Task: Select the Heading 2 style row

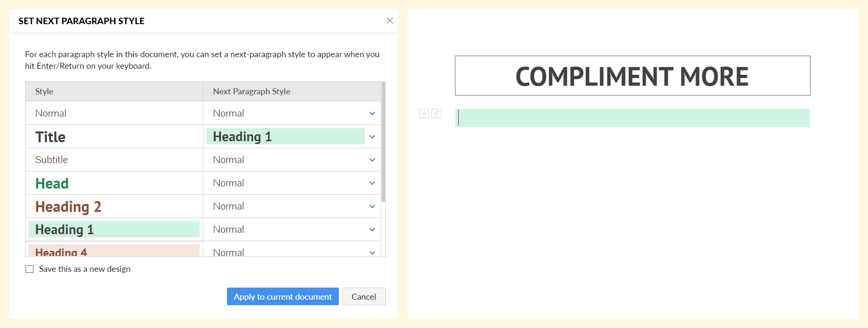Action: pos(114,206)
